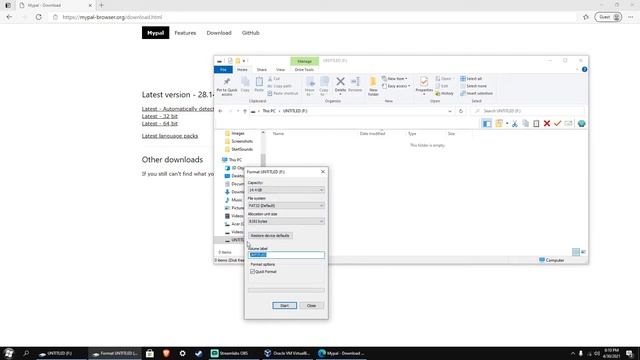Click the navigation pane scrollbar
This screenshot has width=640, height=360.
tap(263, 159)
